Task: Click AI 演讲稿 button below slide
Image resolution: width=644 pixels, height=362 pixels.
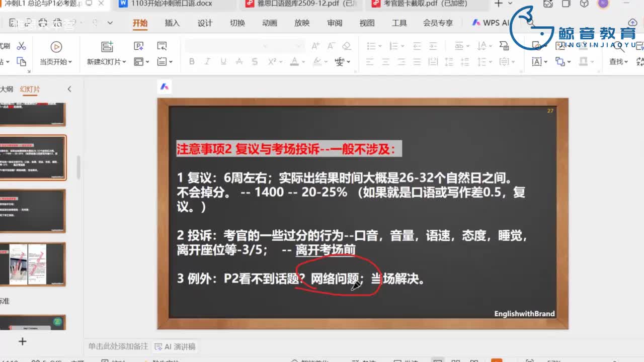Action: click(175, 346)
